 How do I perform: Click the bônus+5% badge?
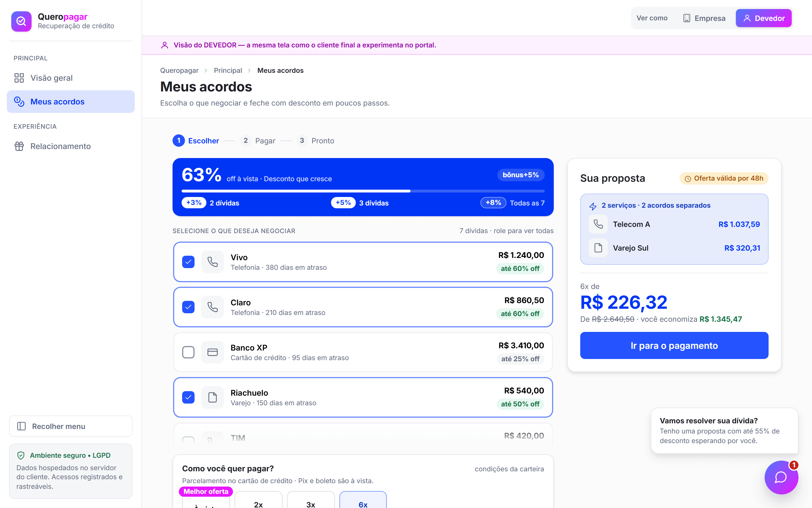coord(520,175)
